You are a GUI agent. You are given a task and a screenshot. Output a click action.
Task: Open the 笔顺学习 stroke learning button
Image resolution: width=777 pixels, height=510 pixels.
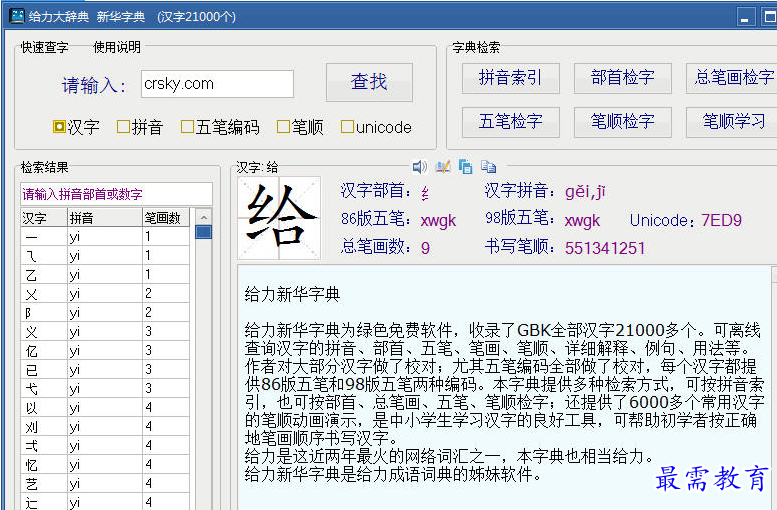point(733,122)
